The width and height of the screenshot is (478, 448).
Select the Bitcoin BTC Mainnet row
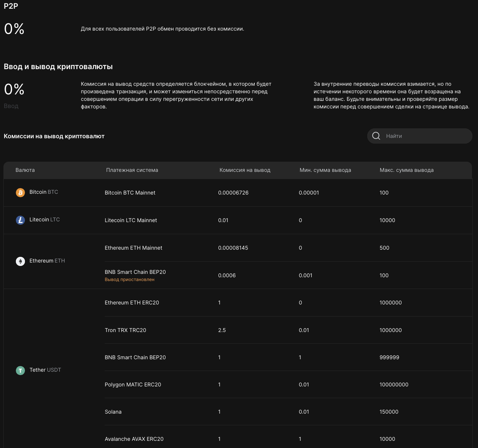click(x=130, y=193)
